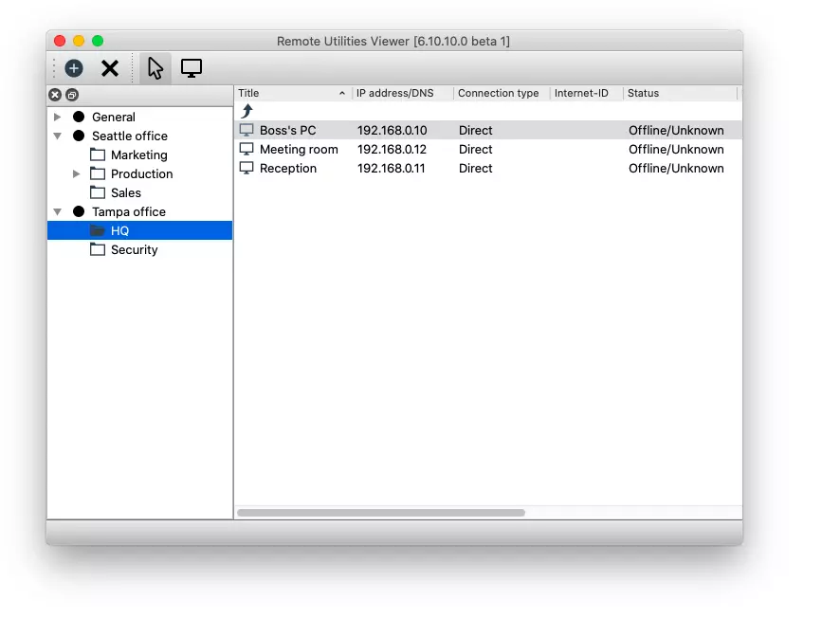Viewport: 840px width, 618px height.
Task: Click the computer icon beside Boss's PC
Action: coord(247,130)
